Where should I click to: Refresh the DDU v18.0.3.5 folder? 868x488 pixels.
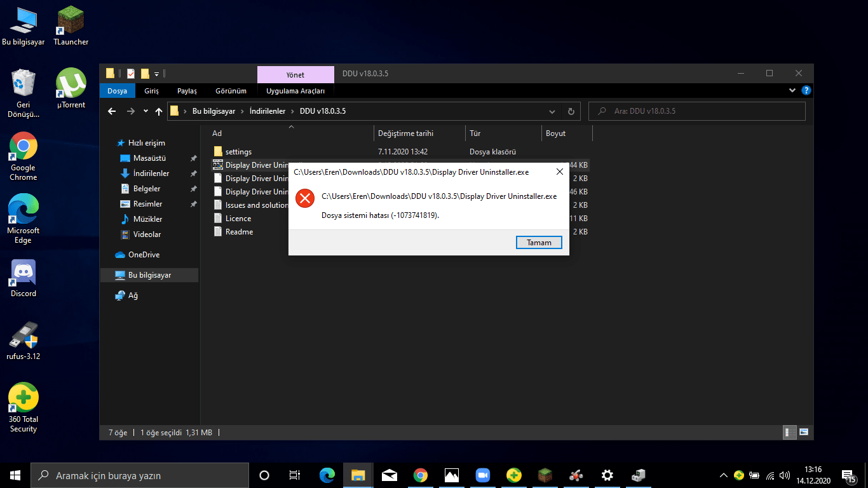(571, 111)
